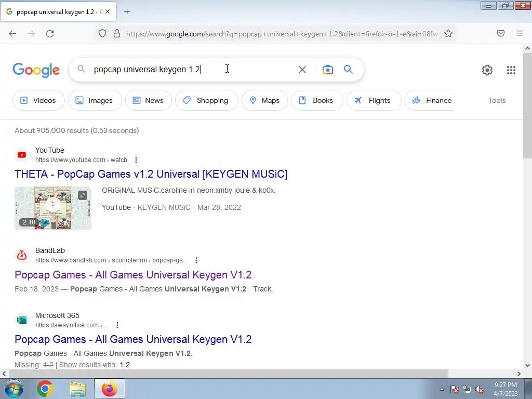Filter results by Maps

coord(264,100)
